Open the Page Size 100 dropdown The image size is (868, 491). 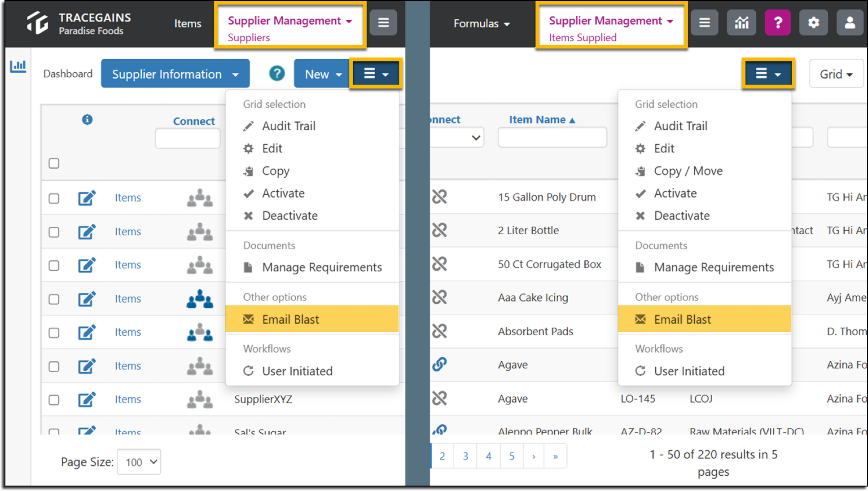(139, 462)
